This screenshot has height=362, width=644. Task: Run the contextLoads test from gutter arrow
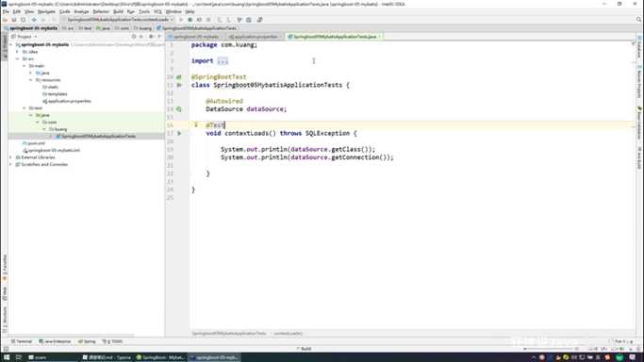pos(179,133)
